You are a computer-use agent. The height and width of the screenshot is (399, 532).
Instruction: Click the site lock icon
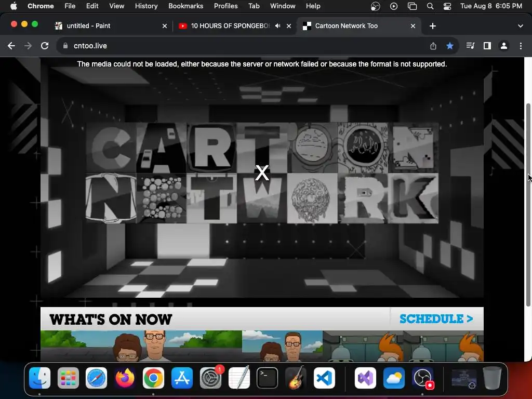point(65,46)
